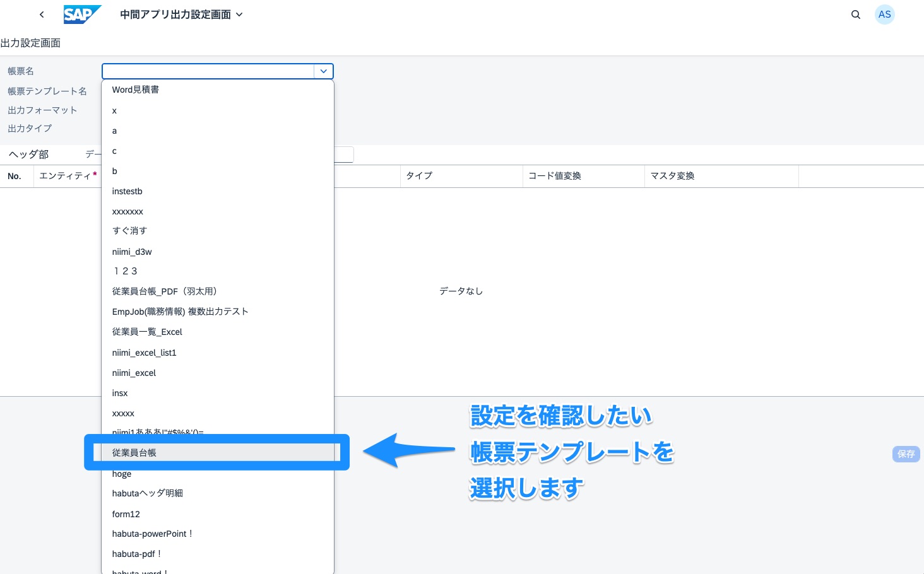Choose 従業員台帳_PDF（羽太用）

[x=218, y=291]
